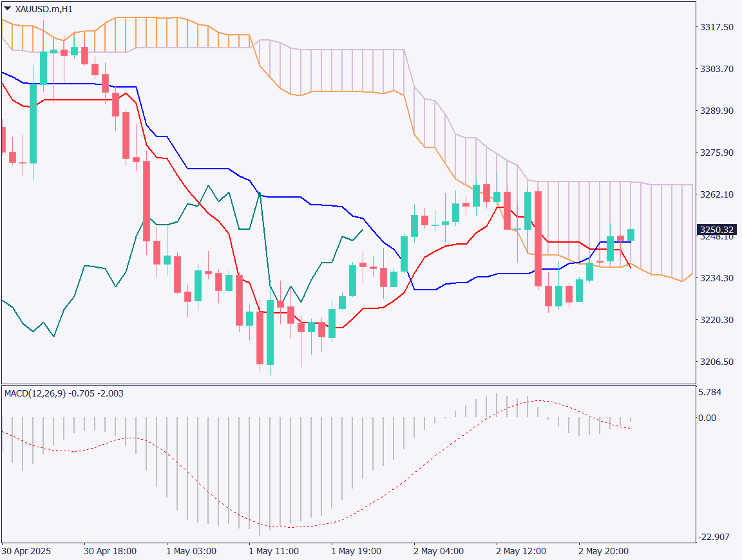Click the 3303.70 price axis label
The height and width of the screenshot is (560, 742).
pyautogui.click(x=716, y=69)
